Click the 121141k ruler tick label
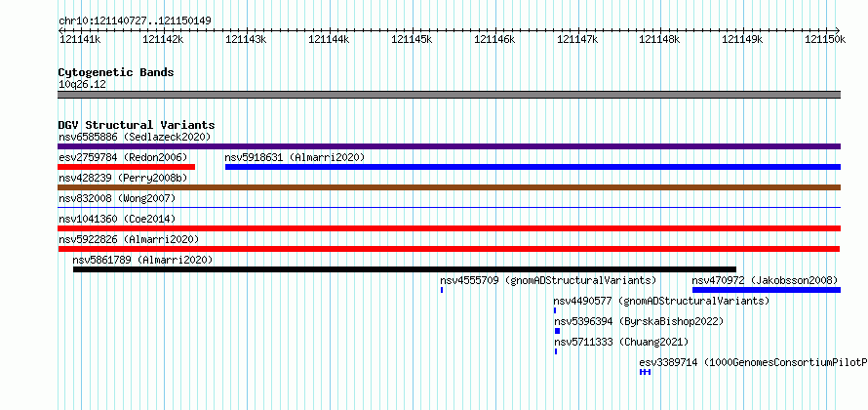Viewport: 868px width, 410px height. [80, 39]
